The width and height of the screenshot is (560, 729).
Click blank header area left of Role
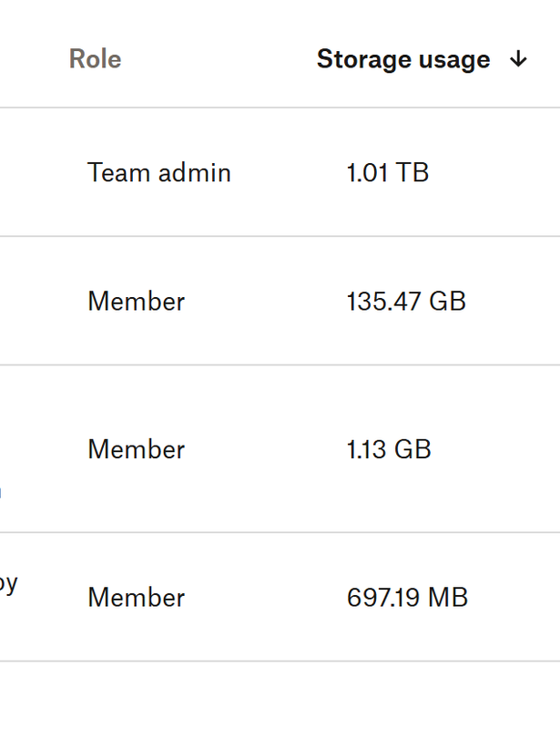click(x=32, y=60)
